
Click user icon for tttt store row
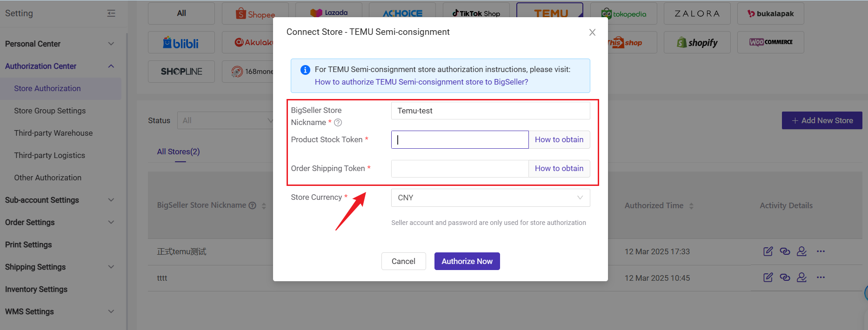click(x=801, y=277)
